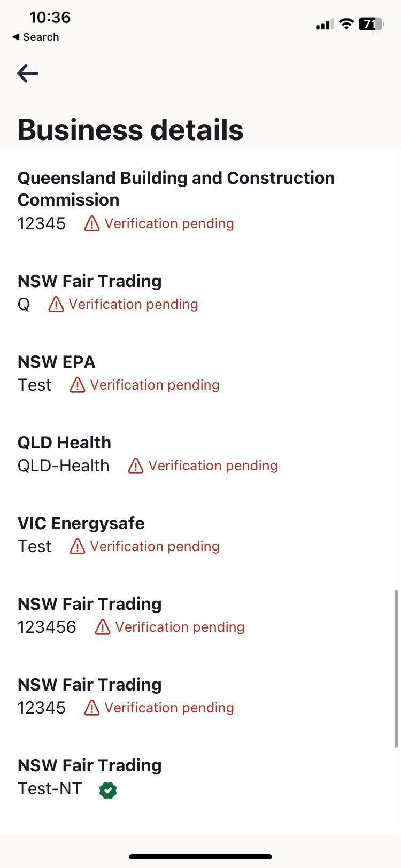Tap warning triangle under VIC Energysafe
Viewport: 401px width, 868px height.
coord(78,547)
